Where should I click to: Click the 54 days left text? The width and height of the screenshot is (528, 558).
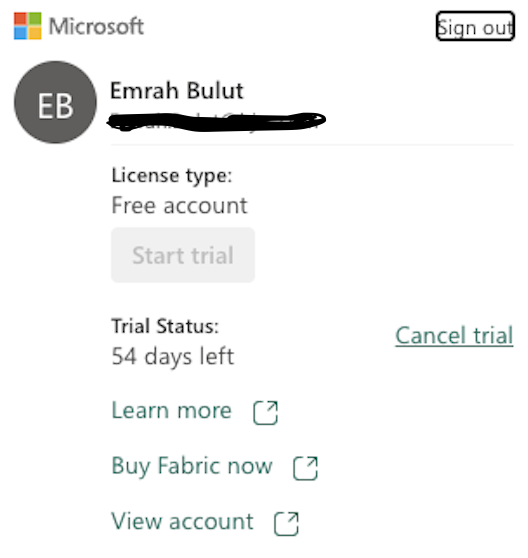(x=173, y=356)
